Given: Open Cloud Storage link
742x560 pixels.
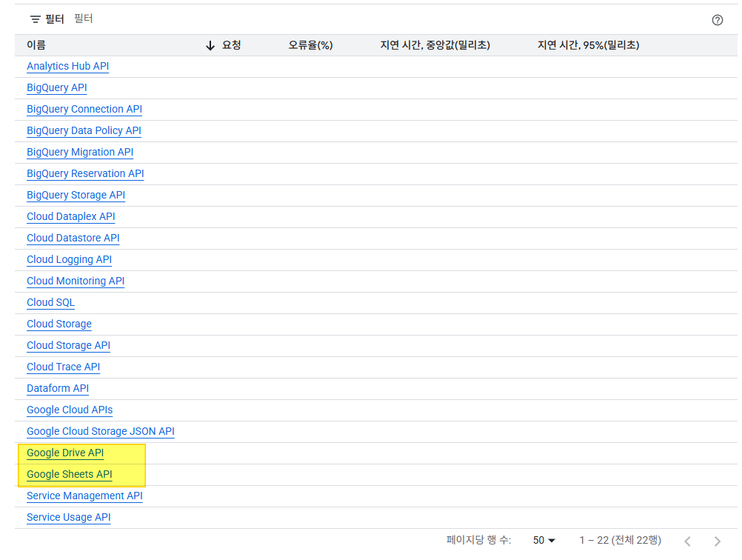Looking at the screenshot, I should 59,324.
